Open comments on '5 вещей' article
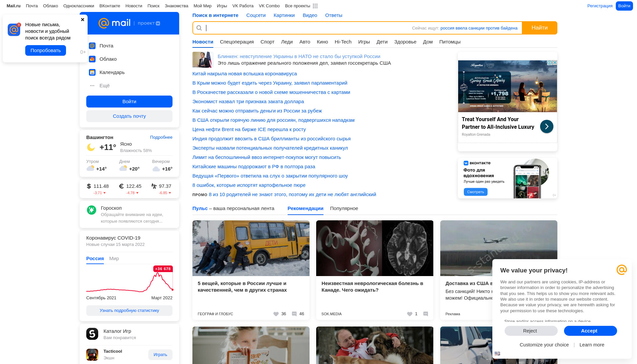The image size is (637, 364). (294, 314)
